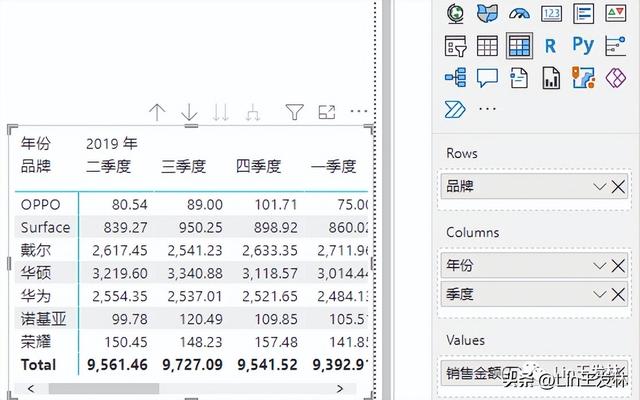Select the matrix visual

point(519,46)
